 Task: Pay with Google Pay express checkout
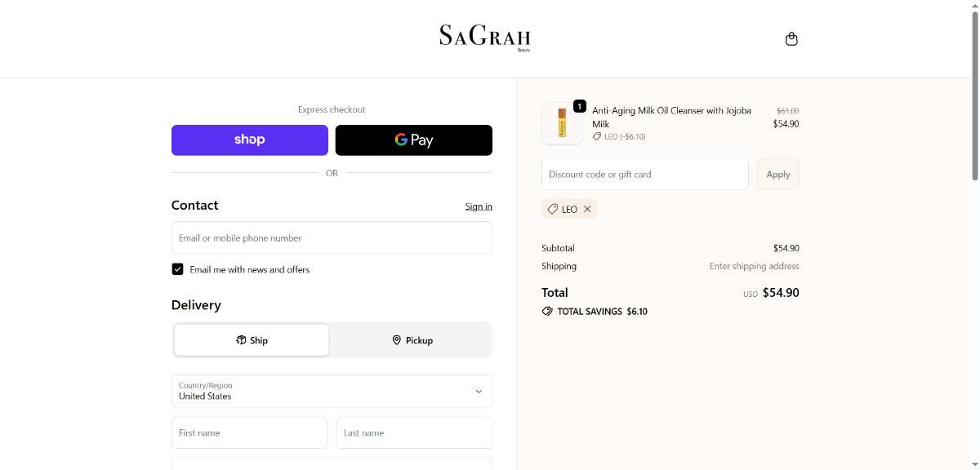click(x=413, y=140)
